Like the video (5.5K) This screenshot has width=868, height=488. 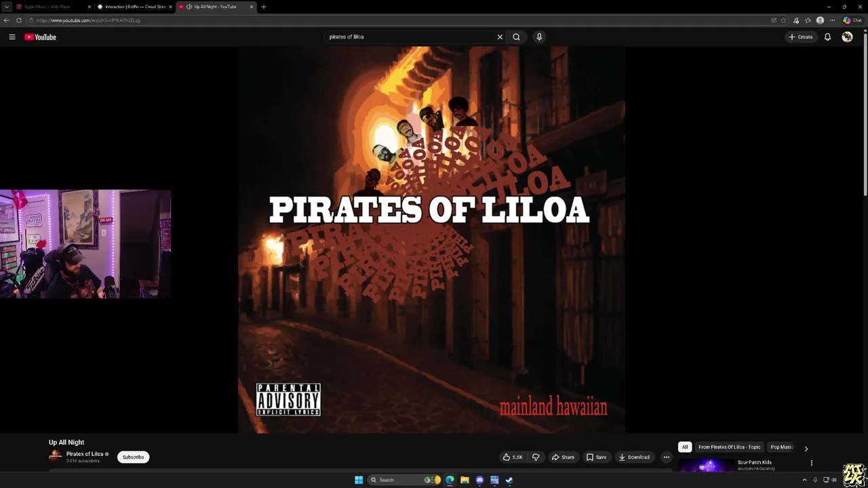513,457
